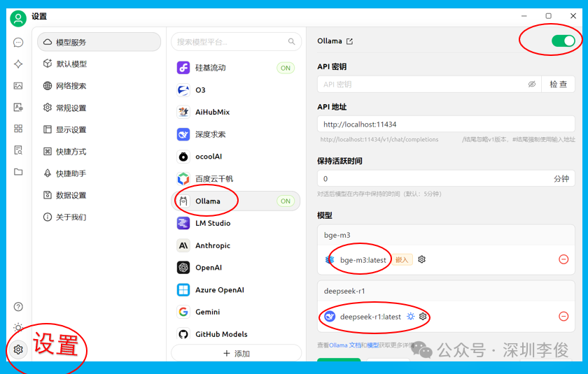Open settings gear for bge-m3:latest
Viewport: 588px width, 374px height.
pos(422,259)
